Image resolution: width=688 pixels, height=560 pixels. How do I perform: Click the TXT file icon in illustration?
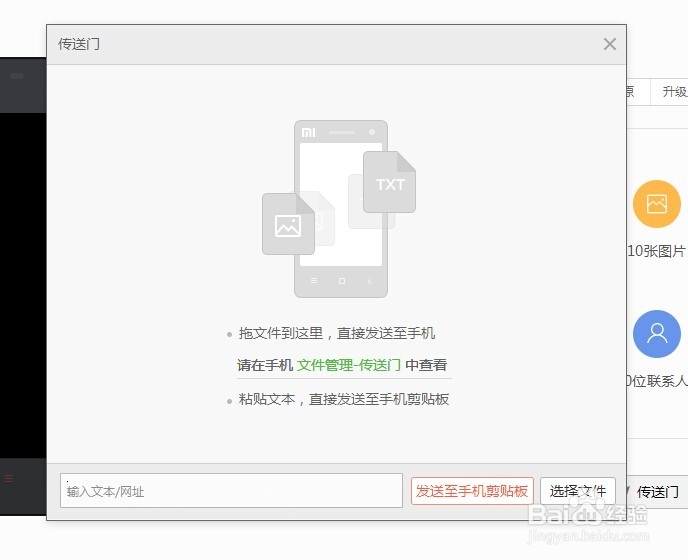pos(390,182)
